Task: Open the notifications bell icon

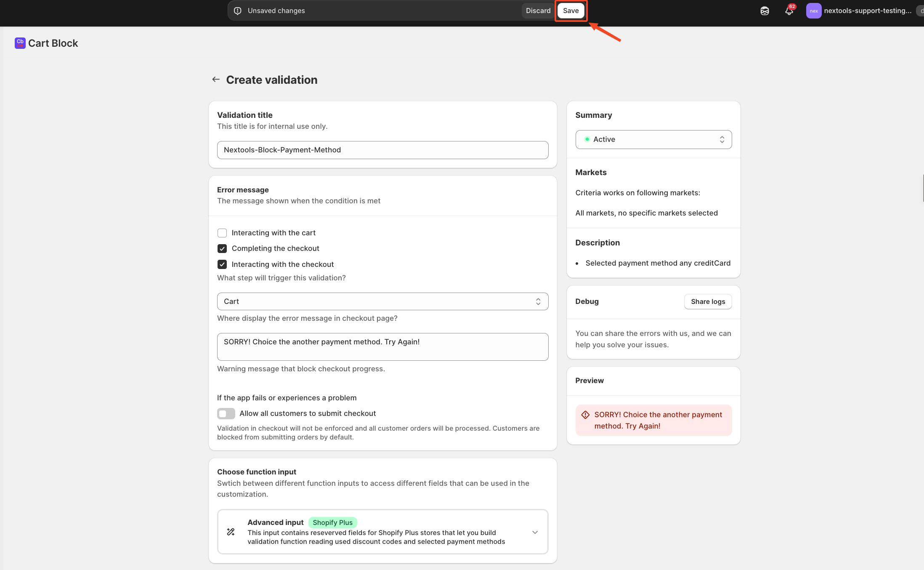Action: tap(789, 11)
